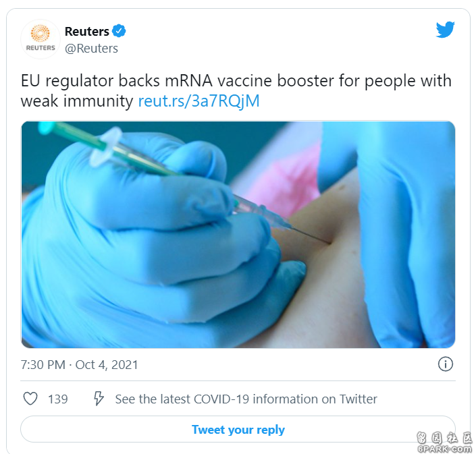Open the Reuters display name
Image resolution: width=476 pixels, height=454 pixels.
(87, 31)
